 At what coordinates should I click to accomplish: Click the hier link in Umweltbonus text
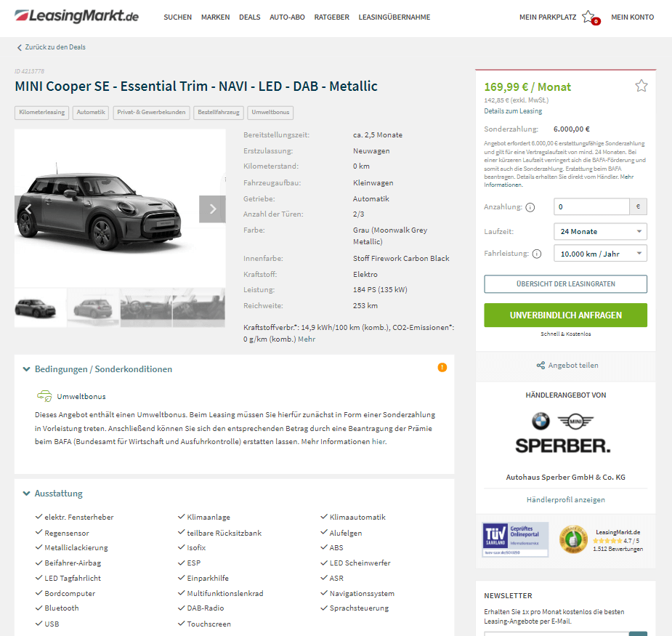pos(378,442)
